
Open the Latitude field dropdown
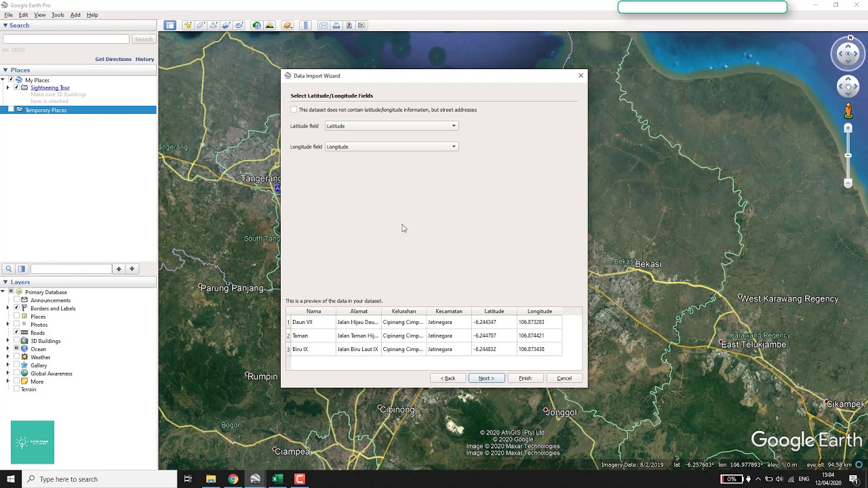click(x=391, y=126)
